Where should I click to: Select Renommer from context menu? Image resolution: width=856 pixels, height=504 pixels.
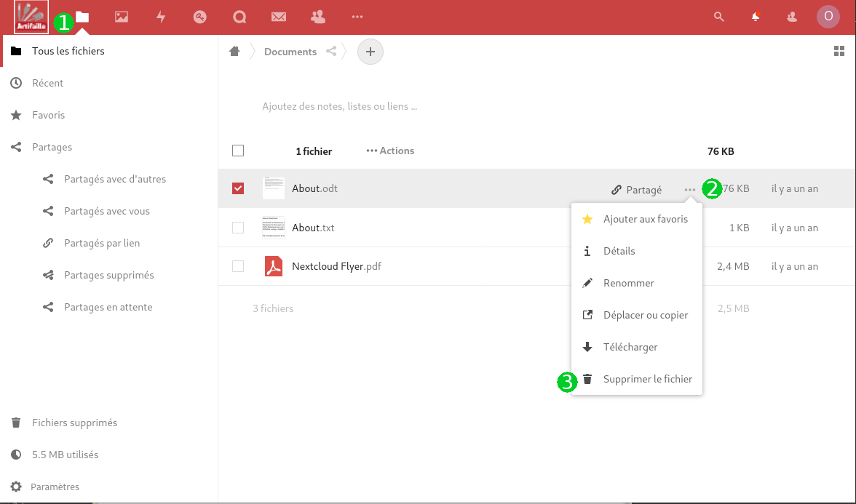636,283
